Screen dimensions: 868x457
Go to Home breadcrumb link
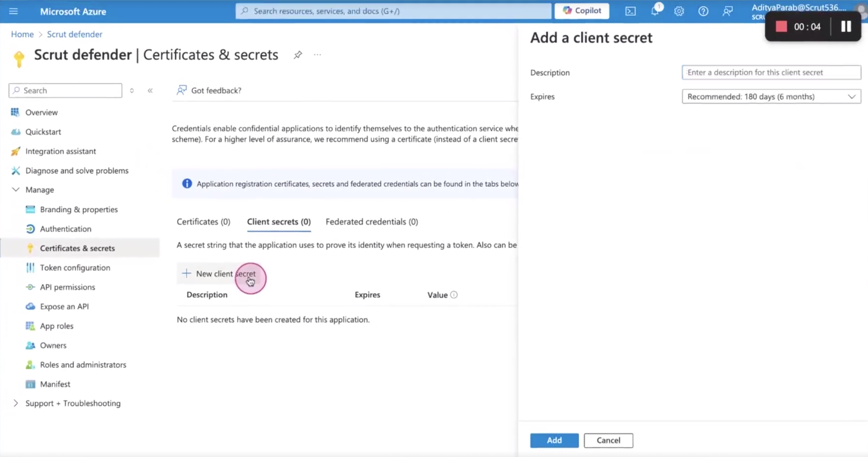point(22,34)
